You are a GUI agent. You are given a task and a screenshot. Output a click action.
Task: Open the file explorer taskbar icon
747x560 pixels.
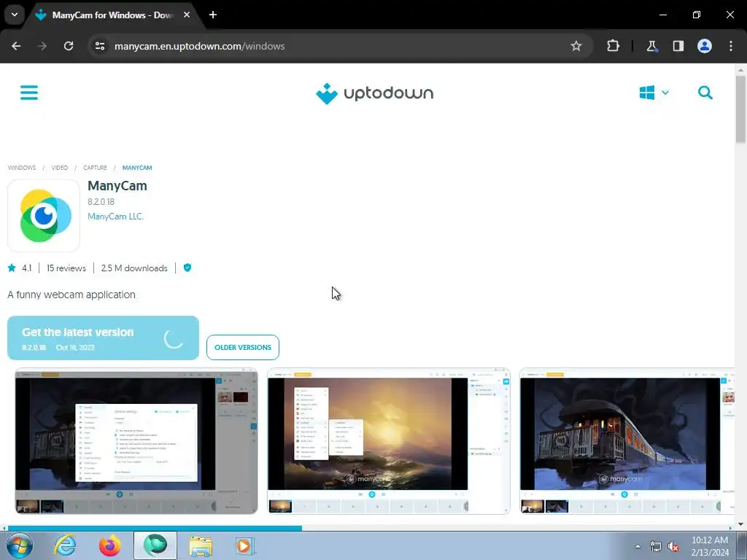[201, 545]
